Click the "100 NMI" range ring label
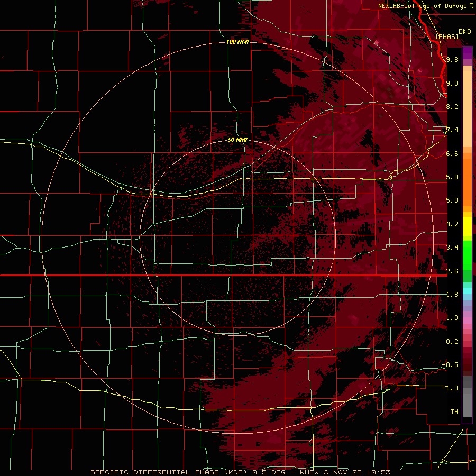The height and width of the screenshot is (476, 476). (x=237, y=42)
